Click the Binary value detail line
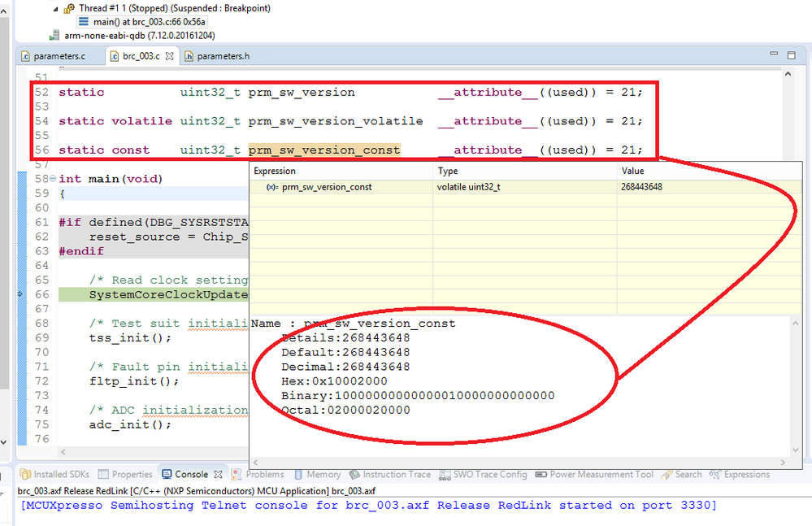Viewport: 812px width, 526px height. [418, 396]
